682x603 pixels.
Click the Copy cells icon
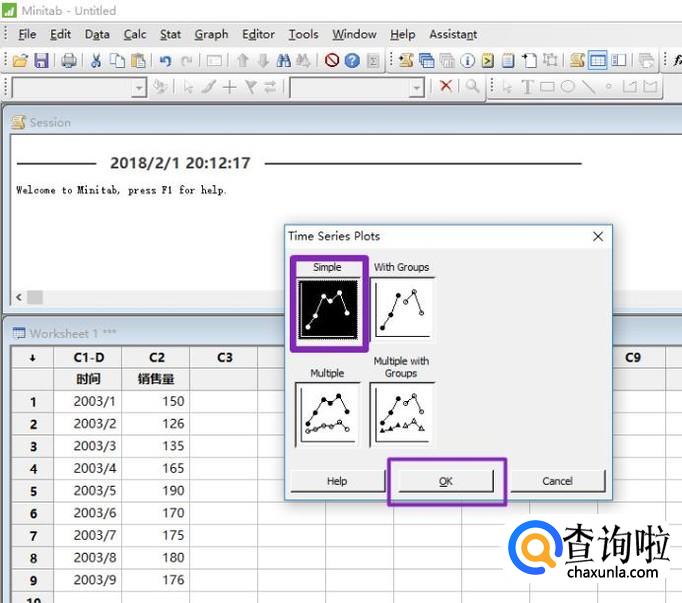click(x=117, y=60)
